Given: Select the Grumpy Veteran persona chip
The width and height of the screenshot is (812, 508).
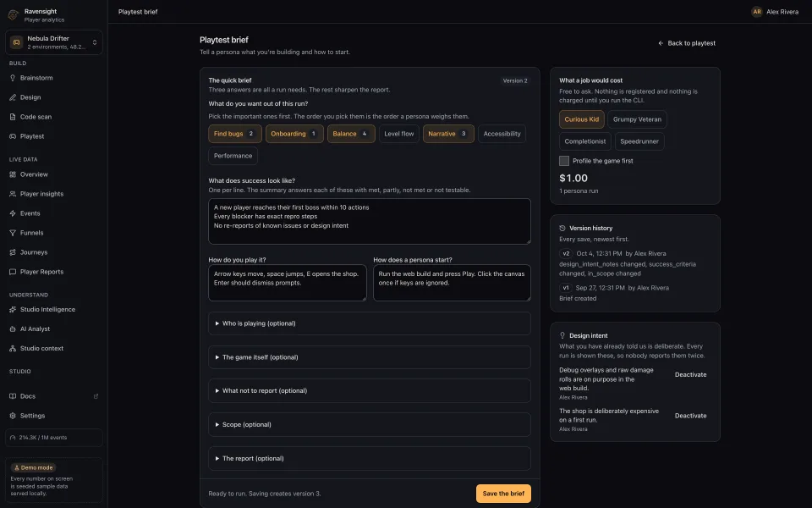Looking at the screenshot, I should [x=637, y=119].
